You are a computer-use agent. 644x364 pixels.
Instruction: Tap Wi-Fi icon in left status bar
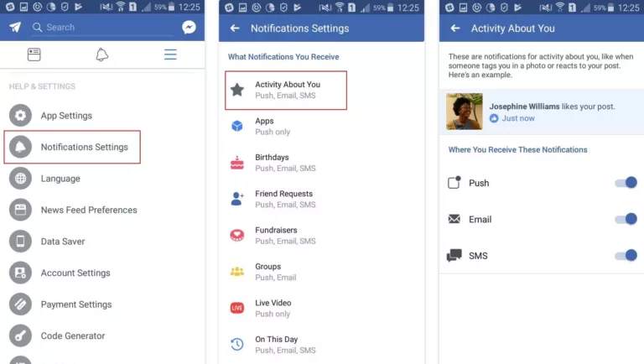(121, 7)
